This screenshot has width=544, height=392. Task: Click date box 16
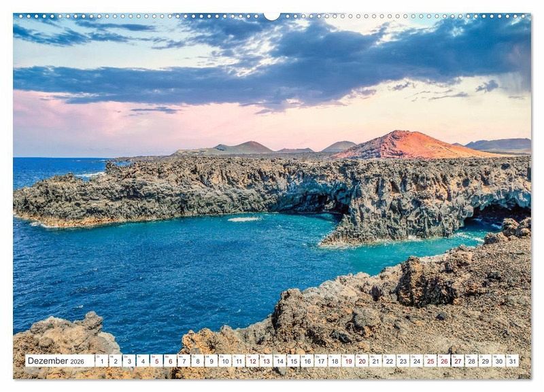[x=307, y=361]
